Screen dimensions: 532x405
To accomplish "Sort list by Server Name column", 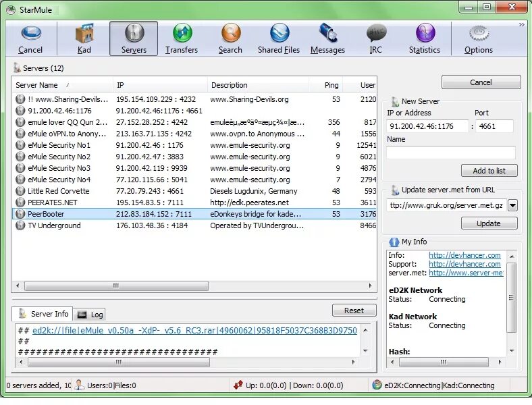I will (x=62, y=85).
